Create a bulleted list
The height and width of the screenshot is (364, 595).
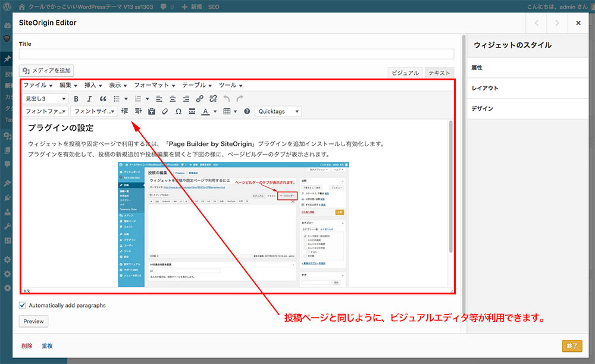coord(117,99)
